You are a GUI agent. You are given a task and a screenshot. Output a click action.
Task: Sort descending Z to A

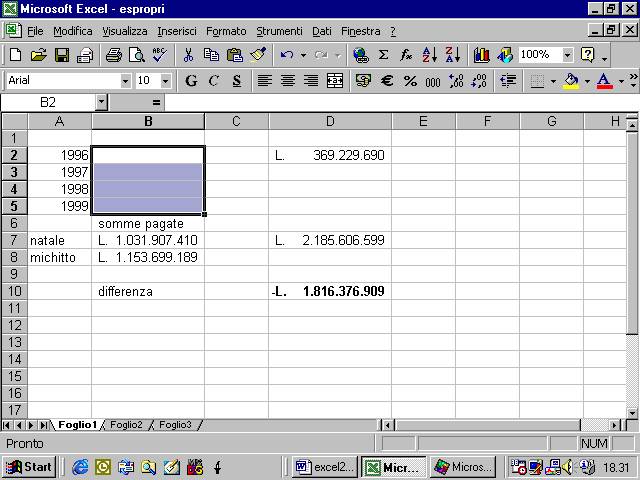[x=453, y=55]
